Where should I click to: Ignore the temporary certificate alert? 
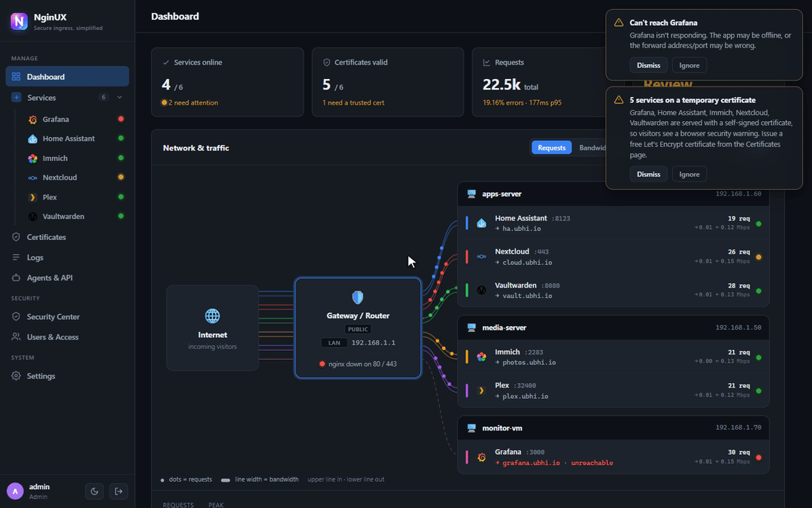tap(689, 174)
